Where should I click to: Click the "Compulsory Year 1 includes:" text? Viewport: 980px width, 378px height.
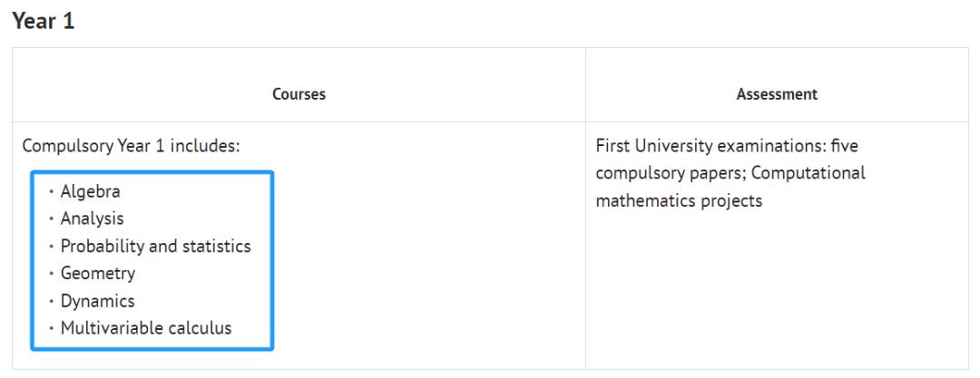coord(132,146)
